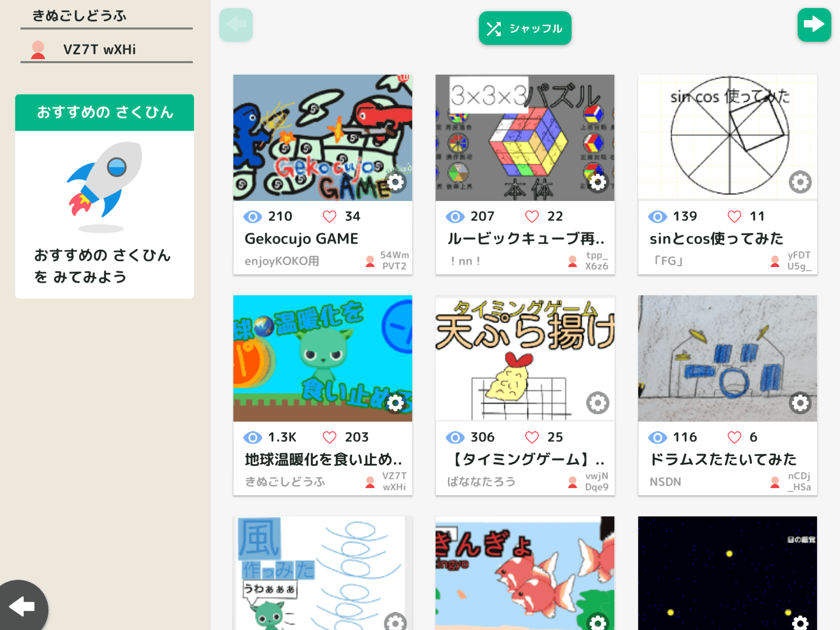Open gear icon on sin cos thumbnail
The width and height of the screenshot is (840, 630).
coord(800,182)
